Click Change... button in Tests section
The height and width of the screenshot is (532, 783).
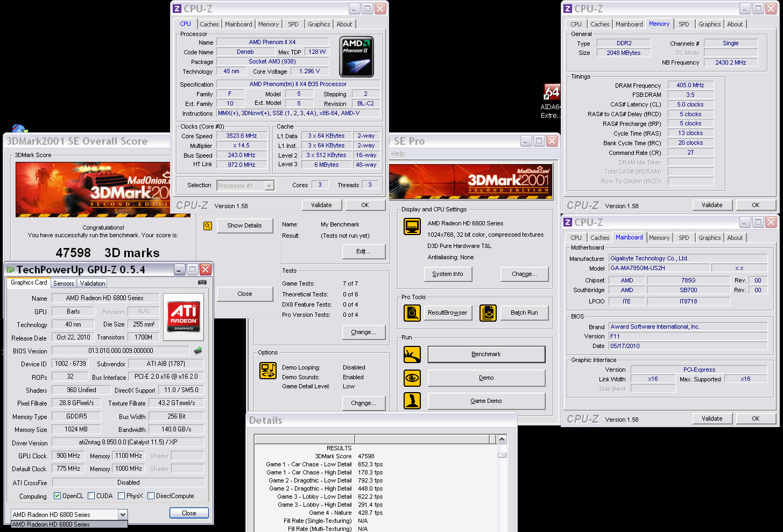point(364,332)
